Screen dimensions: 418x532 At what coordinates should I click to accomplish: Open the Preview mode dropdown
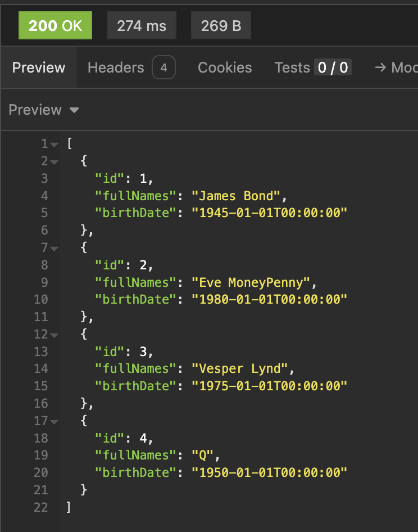(x=43, y=110)
